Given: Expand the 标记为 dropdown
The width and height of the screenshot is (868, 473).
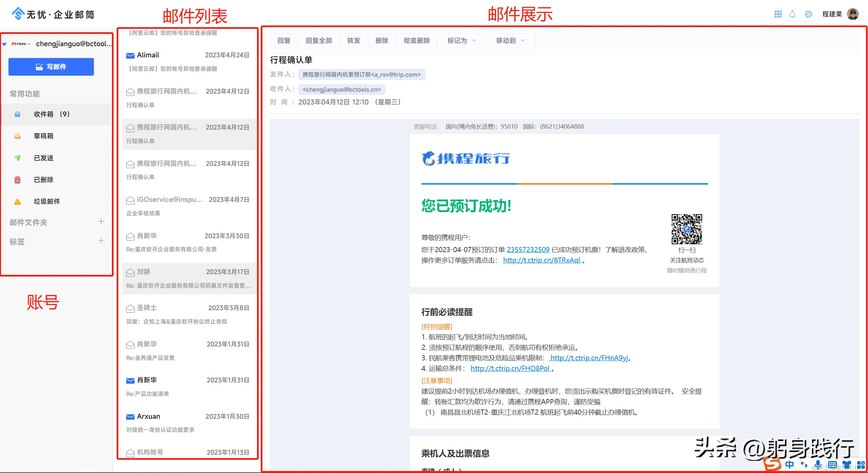Looking at the screenshot, I should click(x=461, y=41).
